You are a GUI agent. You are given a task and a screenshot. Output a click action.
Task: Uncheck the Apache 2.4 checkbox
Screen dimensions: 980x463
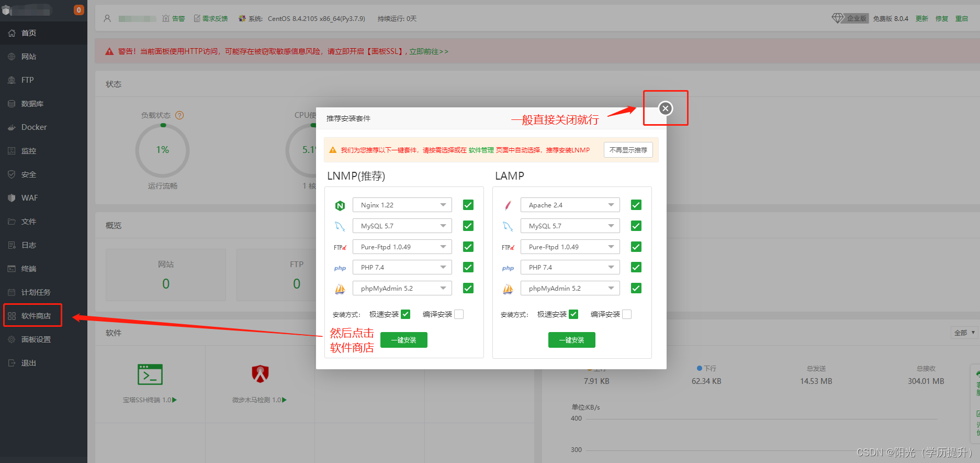point(636,205)
